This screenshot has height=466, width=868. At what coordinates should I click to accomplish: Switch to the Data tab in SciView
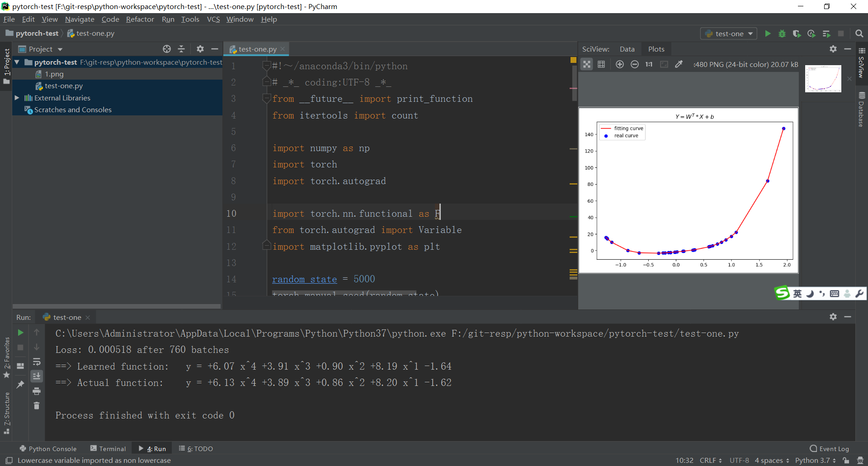pos(627,49)
